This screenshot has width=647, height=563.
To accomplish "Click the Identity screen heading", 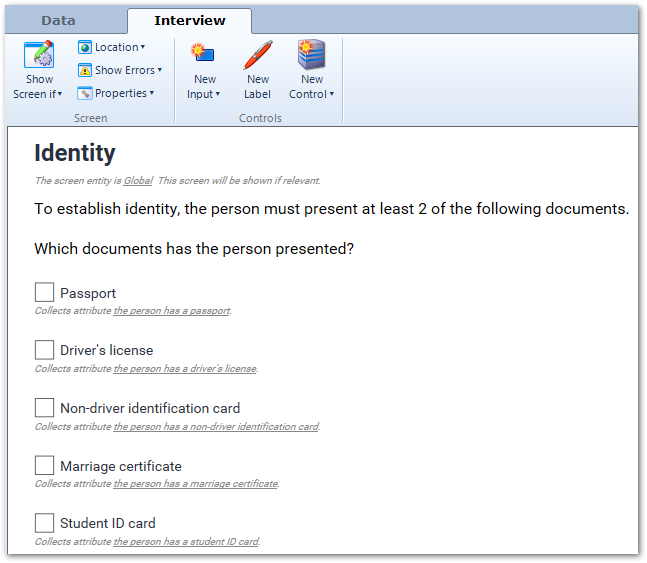I will (75, 153).
